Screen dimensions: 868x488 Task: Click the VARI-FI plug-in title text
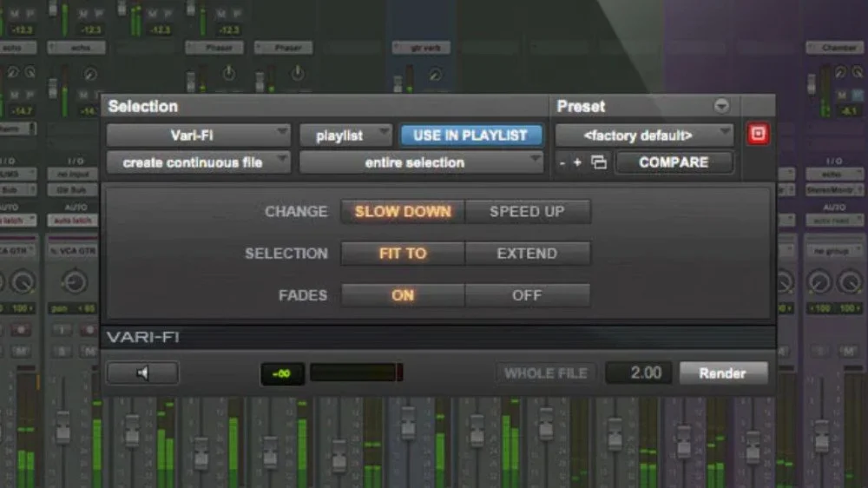(x=143, y=337)
